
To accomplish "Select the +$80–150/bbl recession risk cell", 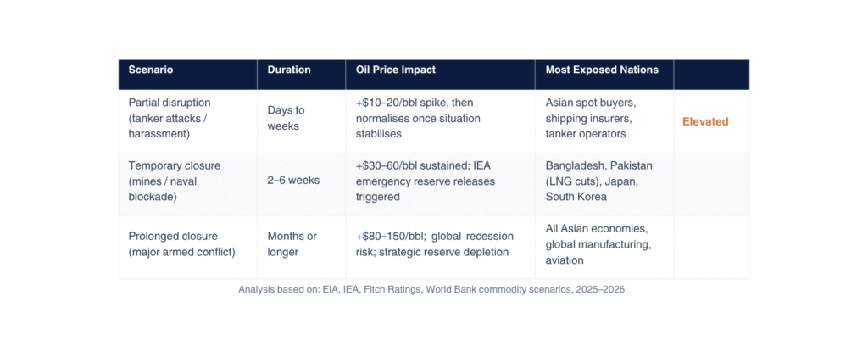I will [432, 243].
